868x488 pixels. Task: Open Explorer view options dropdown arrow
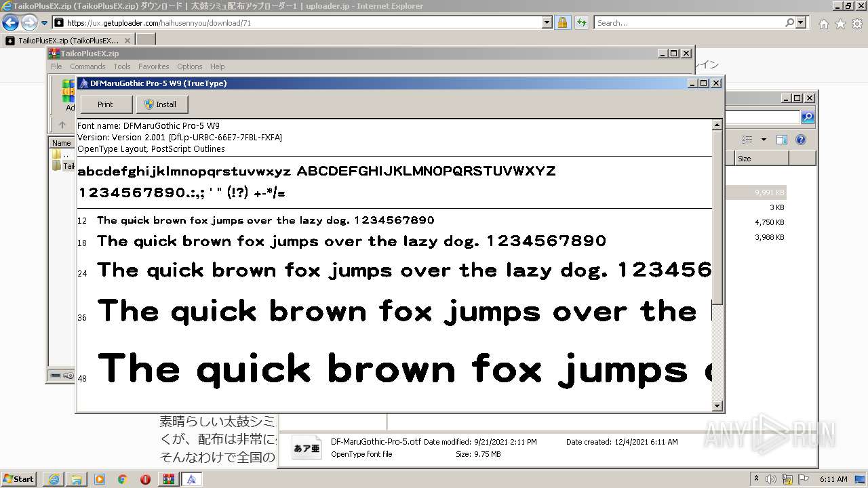click(764, 140)
